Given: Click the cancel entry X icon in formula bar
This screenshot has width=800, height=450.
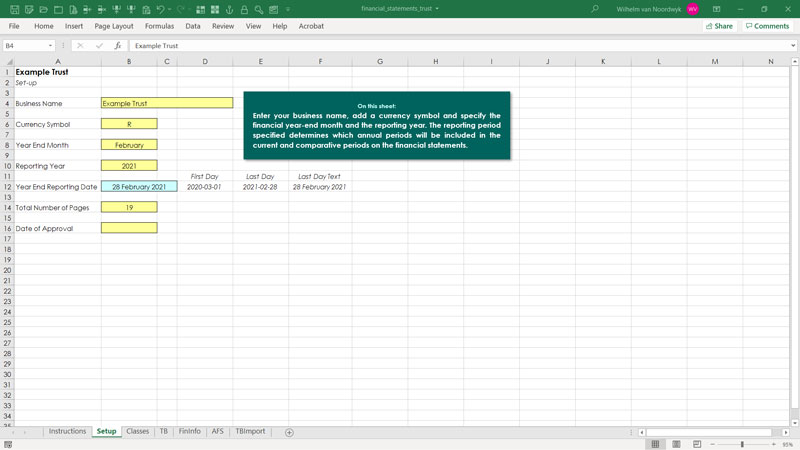Looking at the screenshot, I should (80, 45).
